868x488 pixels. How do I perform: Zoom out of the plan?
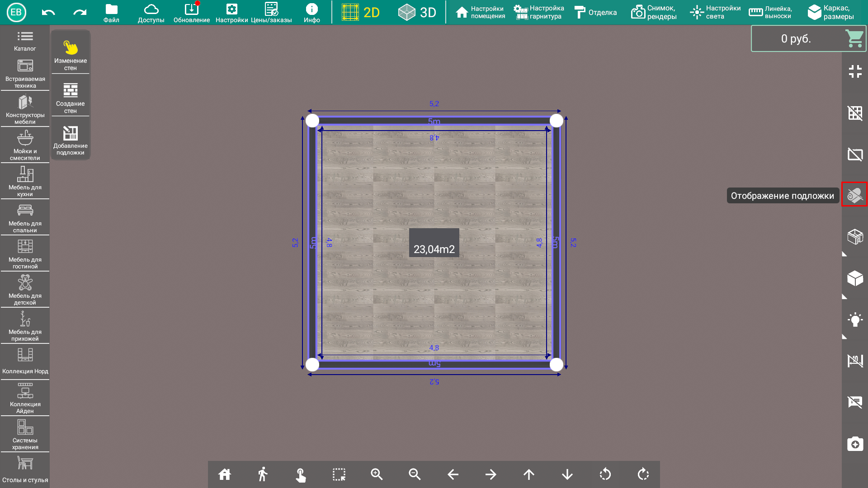[x=415, y=474]
